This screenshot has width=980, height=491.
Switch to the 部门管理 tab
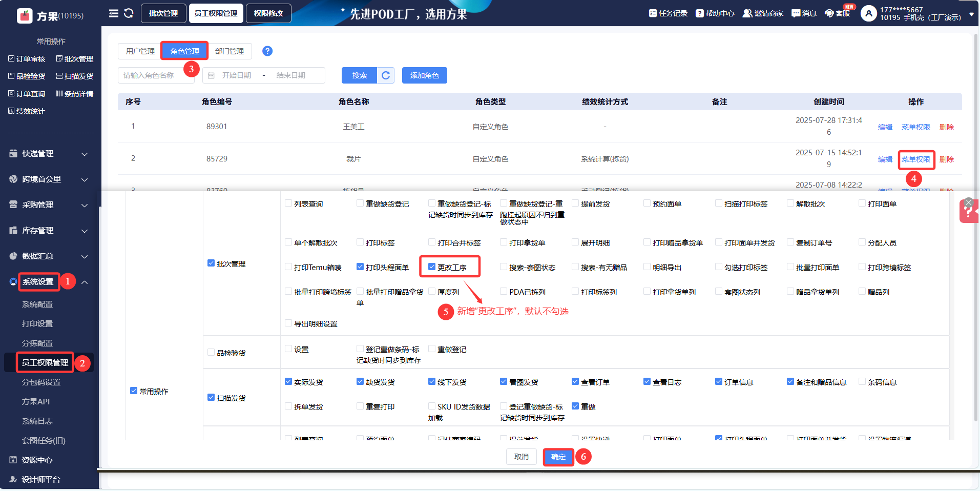[x=230, y=51]
